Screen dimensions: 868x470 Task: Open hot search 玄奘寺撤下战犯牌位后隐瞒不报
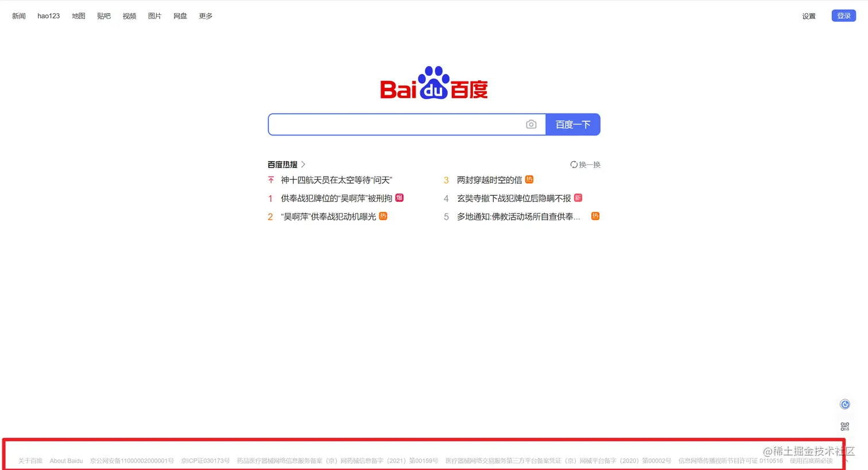click(514, 199)
